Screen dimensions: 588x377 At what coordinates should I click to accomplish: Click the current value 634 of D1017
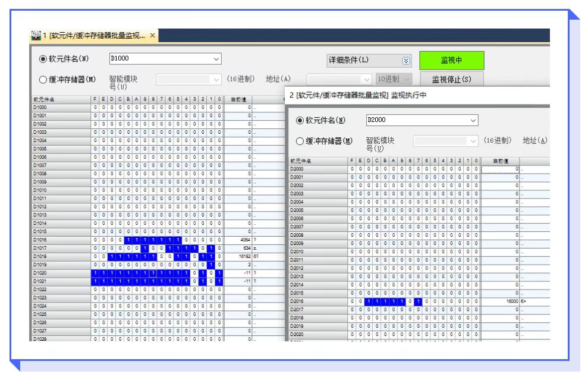[x=238, y=248]
